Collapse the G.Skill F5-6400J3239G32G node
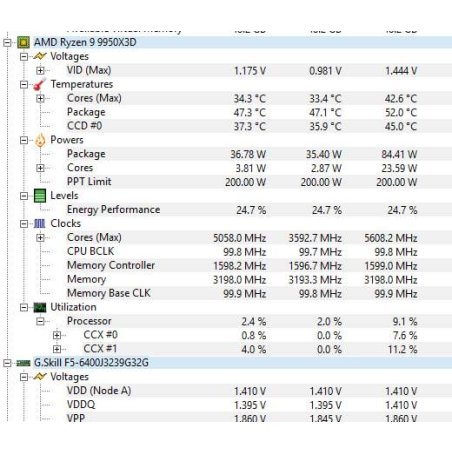 point(7,363)
